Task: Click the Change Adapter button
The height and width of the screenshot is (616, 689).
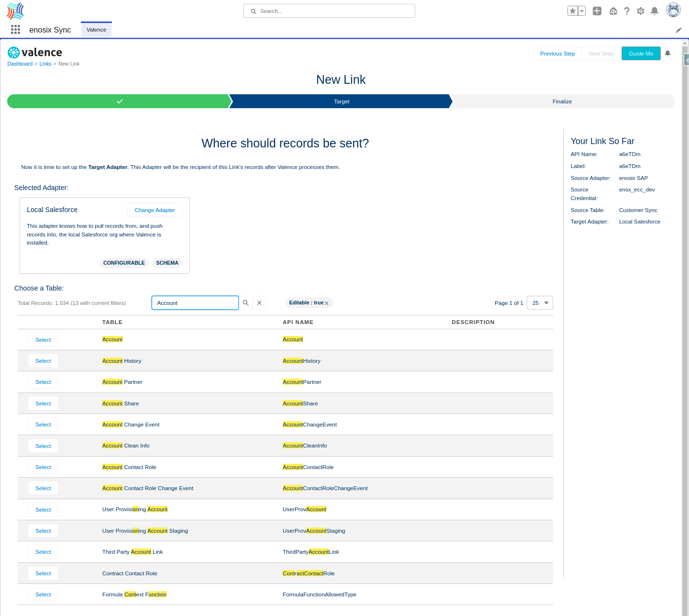Action: pos(155,210)
